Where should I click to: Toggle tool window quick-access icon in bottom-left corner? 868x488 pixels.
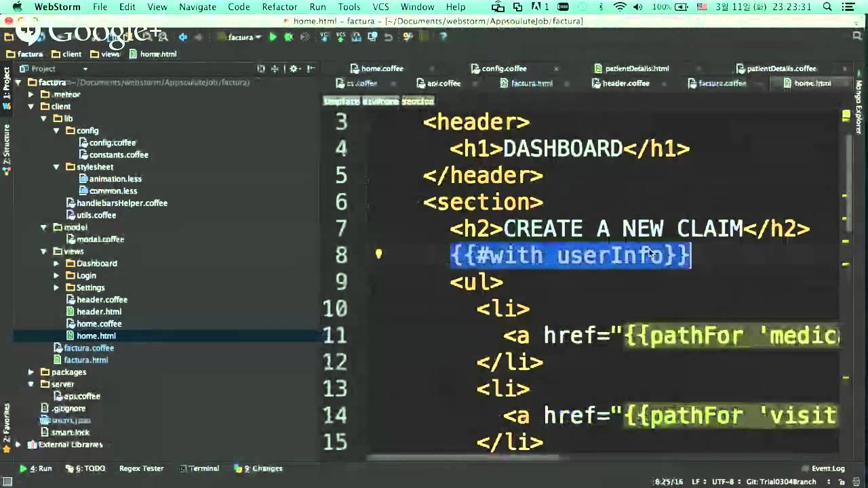pyautogui.click(x=7, y=481)
